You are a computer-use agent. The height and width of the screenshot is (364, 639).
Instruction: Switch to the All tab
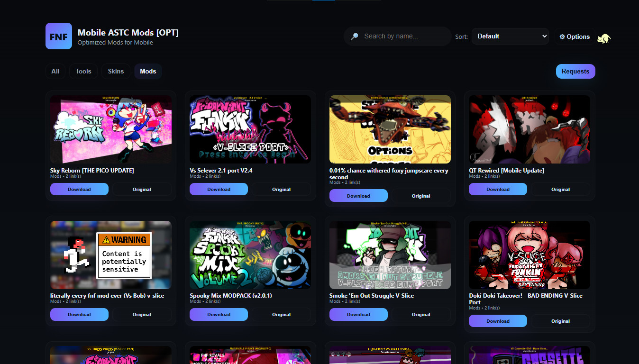55,71
